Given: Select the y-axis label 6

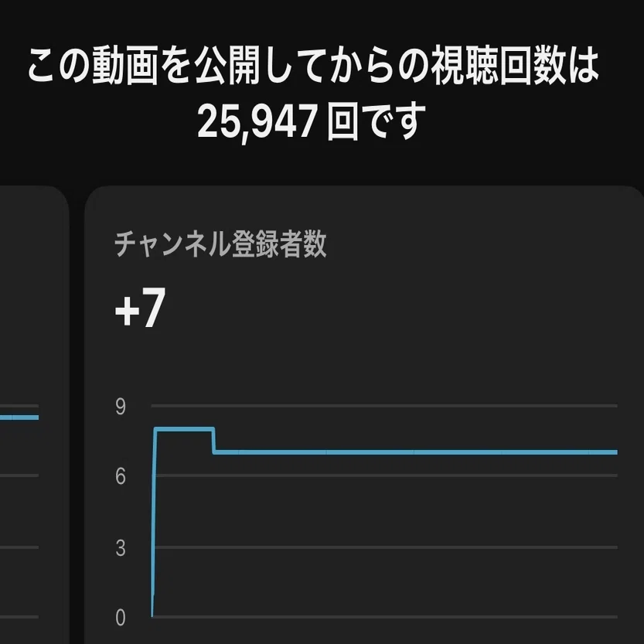Looking at the screenshot, I should tap(121, 476).
